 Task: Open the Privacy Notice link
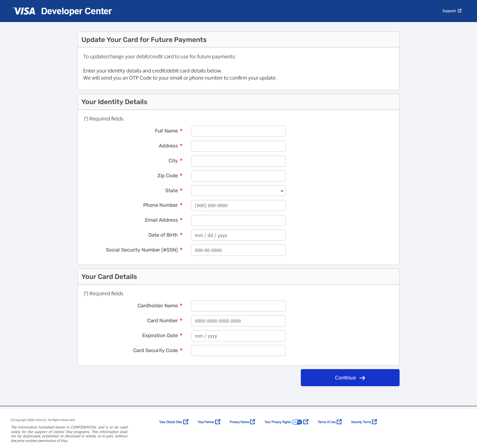coord(239,422)
